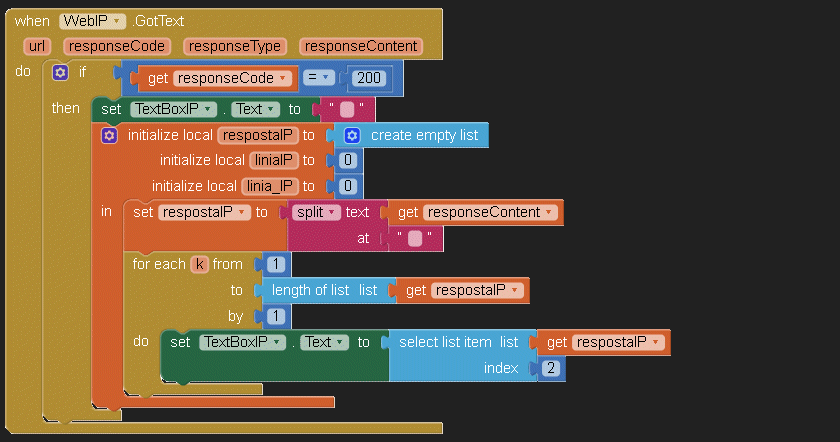Edit the index value 2 field
The width and height of the screenshot is (840, 442).
(x=551, y=368)
